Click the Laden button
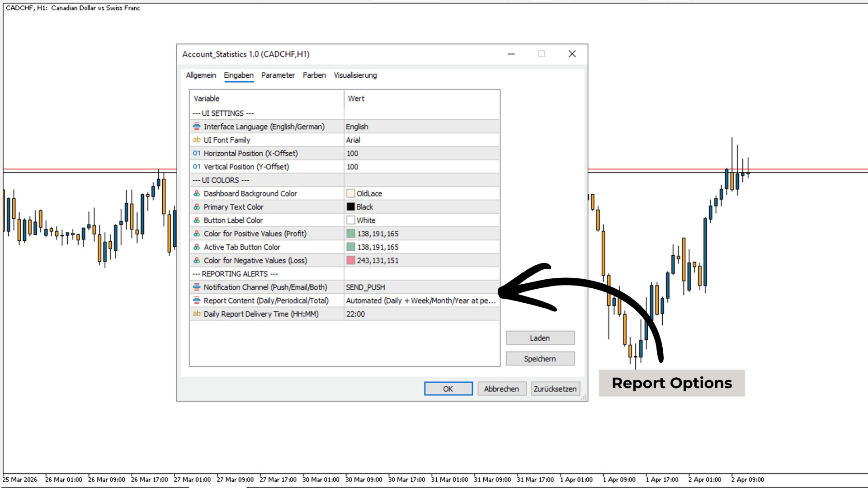The image size is (868, 488). coord(540,338)
